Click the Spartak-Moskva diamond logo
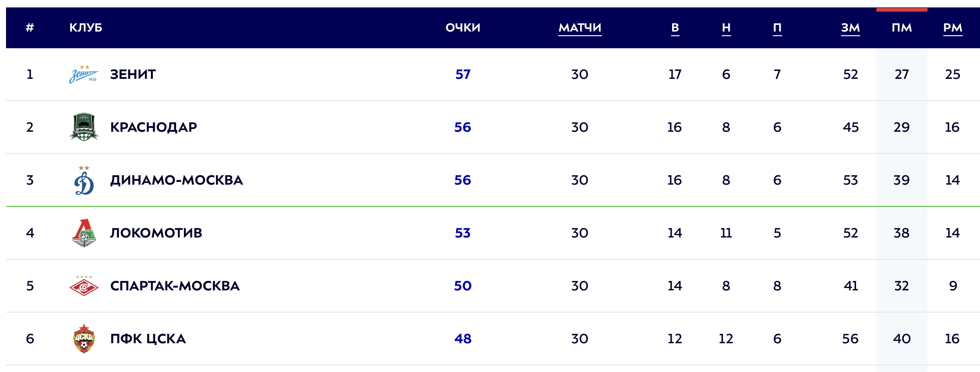 [x=84, y=286]
